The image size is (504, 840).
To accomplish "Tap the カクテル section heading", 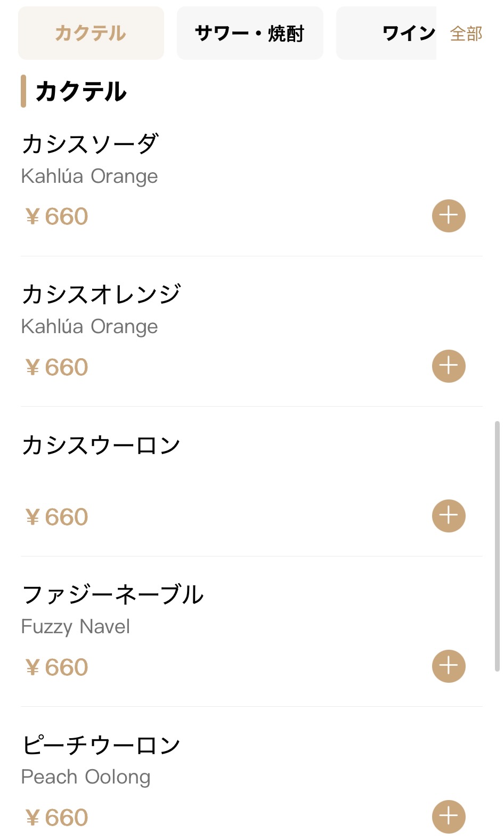I will [x=81, y=91].
